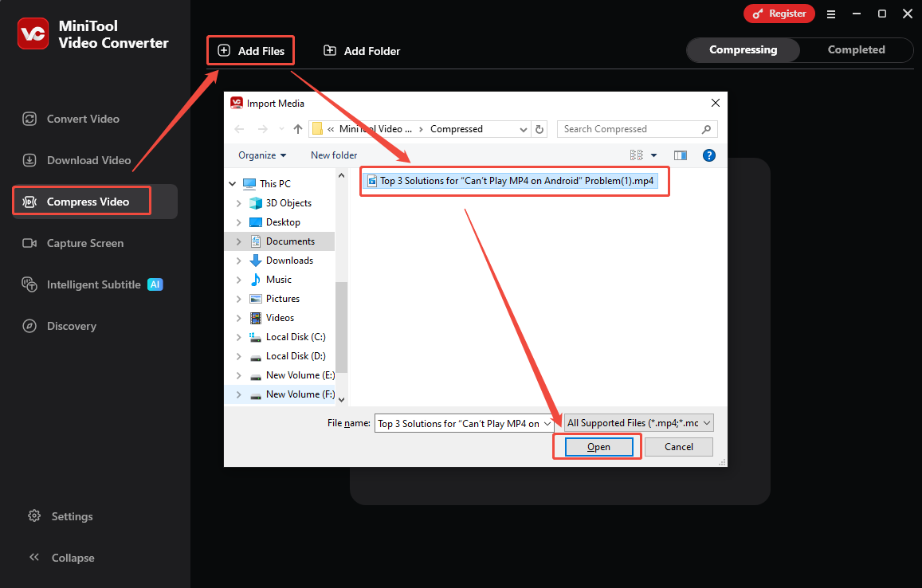Viewport: 922px width, 588px height.
Task: Open the application hamburger menu
Action: click(831, 14)
